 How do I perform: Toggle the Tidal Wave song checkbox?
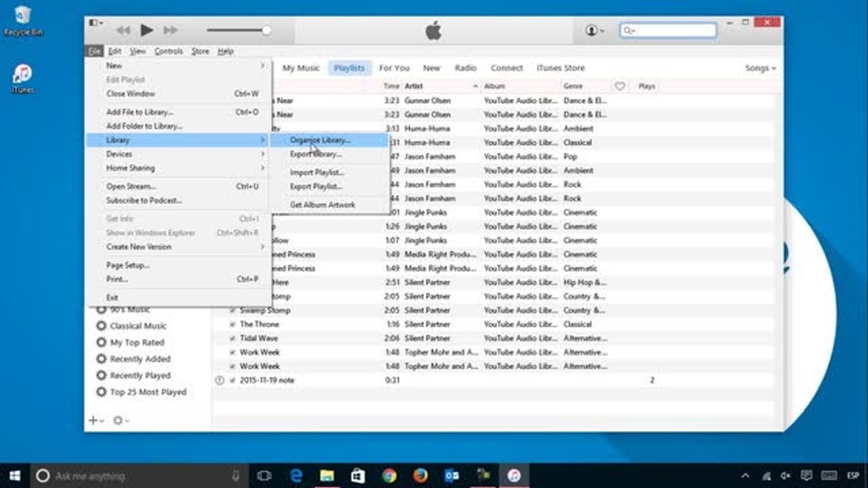(x=232, y=338)
